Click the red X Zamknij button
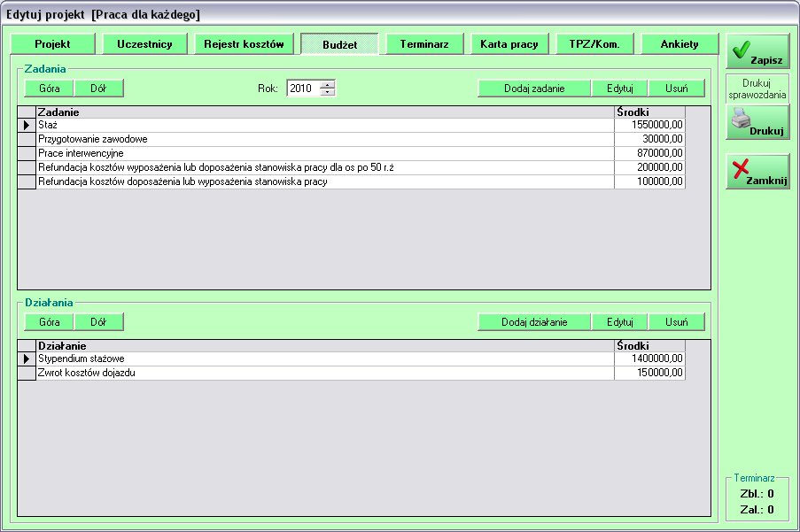This screenshot has height=532, width=800. tap(757, 171)
